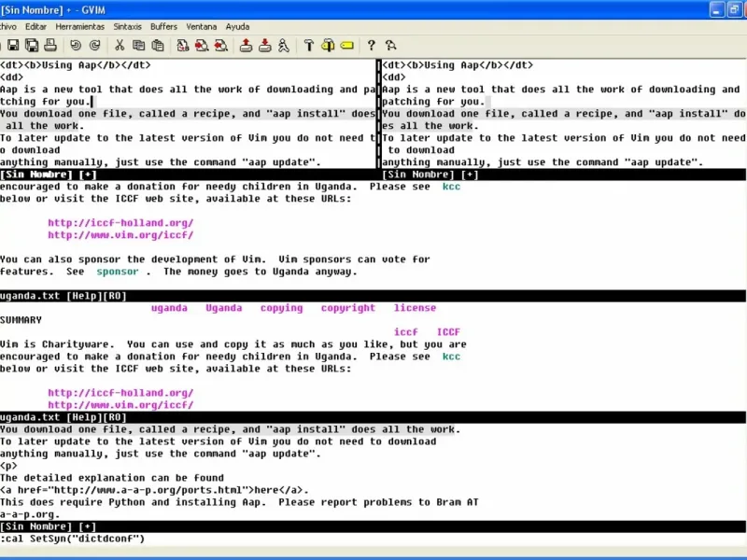Click the a-a-p.org/ports.html href line
747x560 pixels.
[154, 490]
